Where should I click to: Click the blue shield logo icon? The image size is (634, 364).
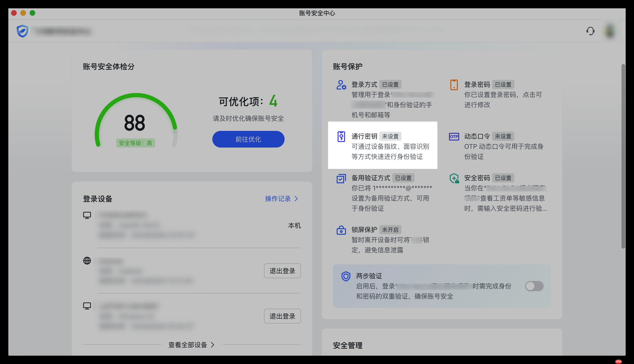pos(22,31)
